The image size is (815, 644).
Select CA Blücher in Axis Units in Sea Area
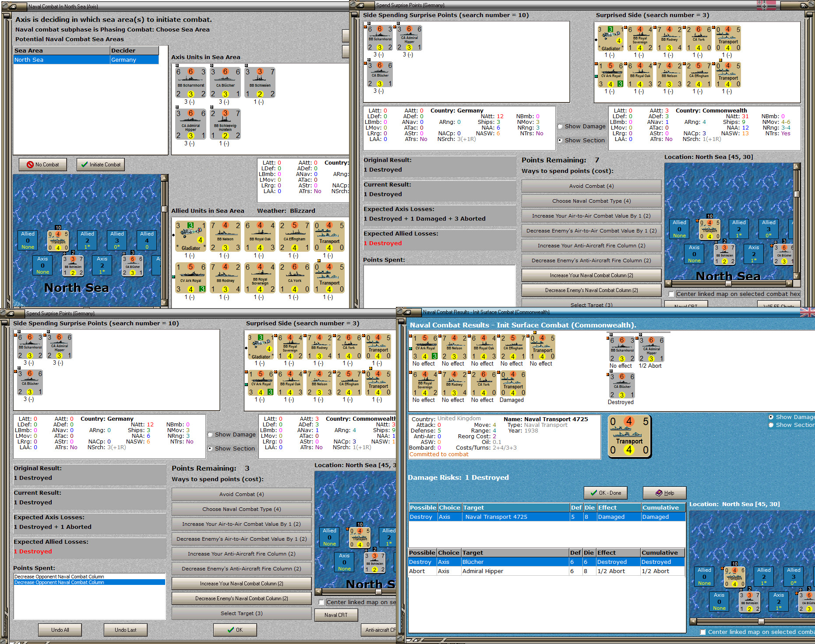point(225,82)
